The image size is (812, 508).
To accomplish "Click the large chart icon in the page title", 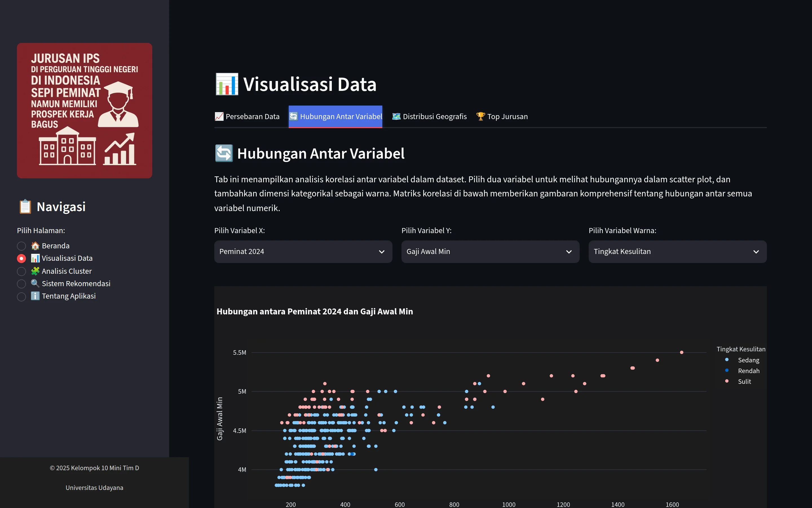I will click(x=227, y=84).
